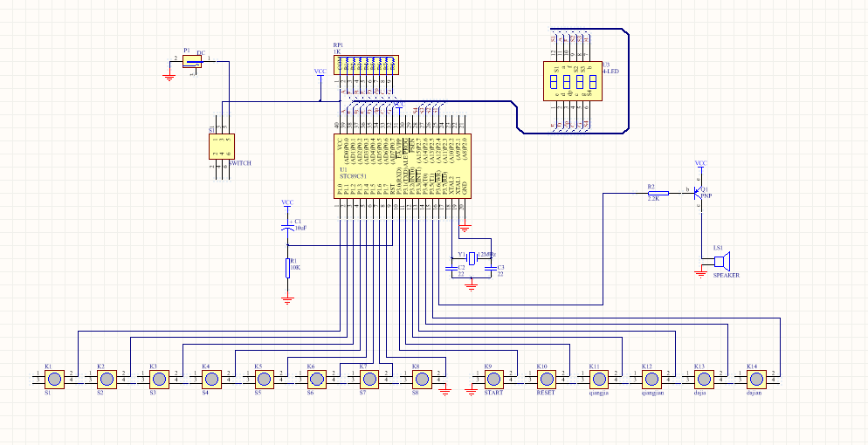
Task: Select the 'START' label under K9
Action: tap(493, 393)
